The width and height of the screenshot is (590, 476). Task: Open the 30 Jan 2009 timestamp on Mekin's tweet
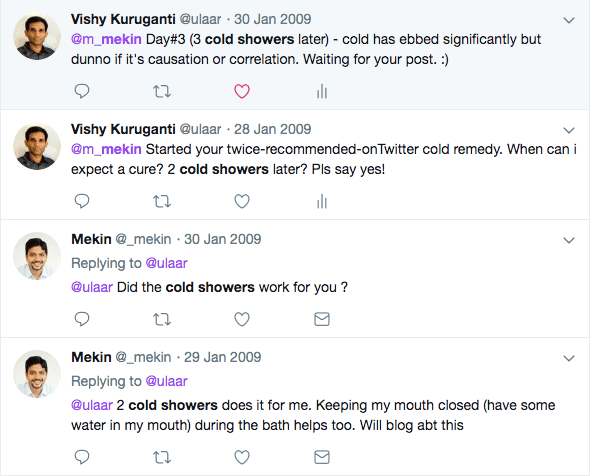click(x=222, y=239)
